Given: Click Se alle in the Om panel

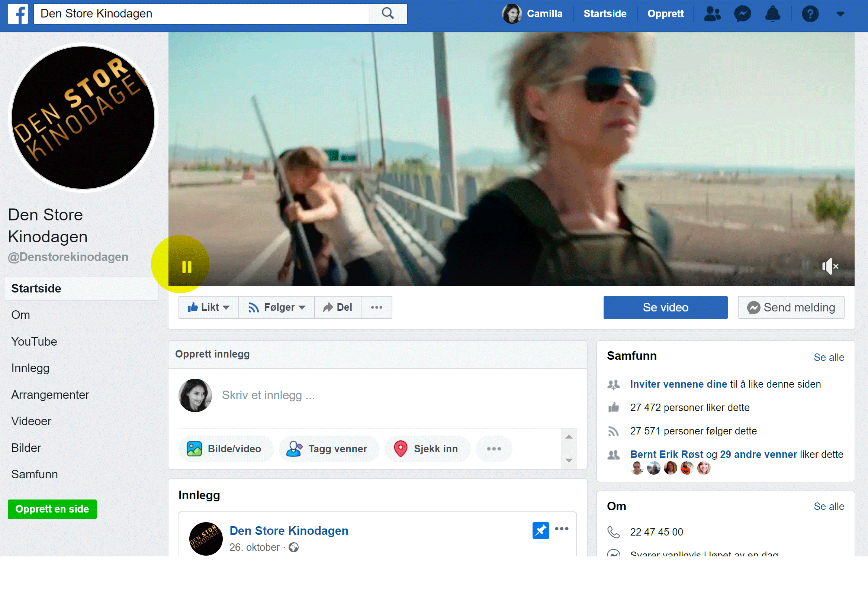Looking at the screenshot, I should [829, 506].
